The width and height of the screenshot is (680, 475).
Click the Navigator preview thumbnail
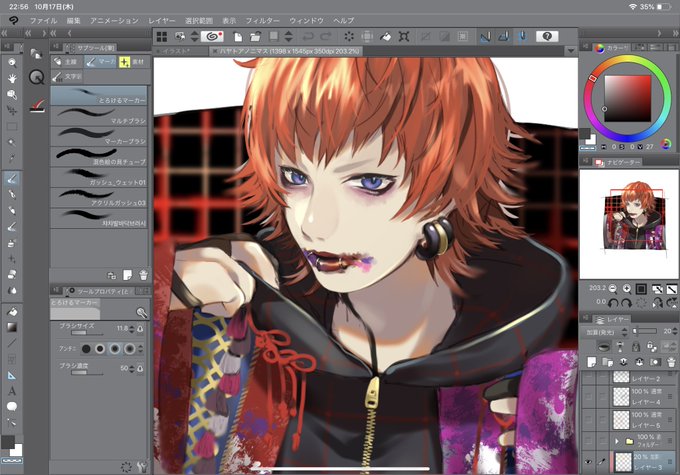point(630,224)
